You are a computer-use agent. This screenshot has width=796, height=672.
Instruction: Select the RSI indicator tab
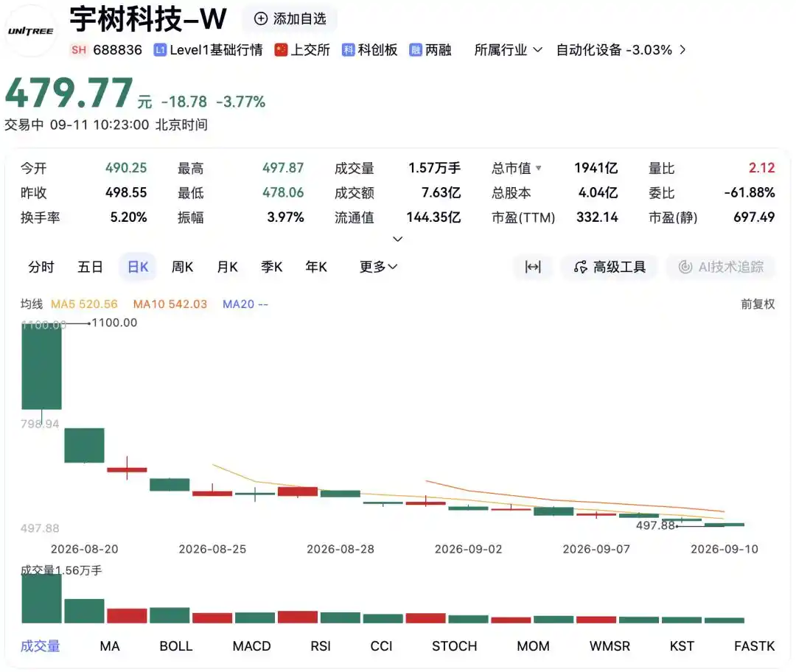(321, 646)
